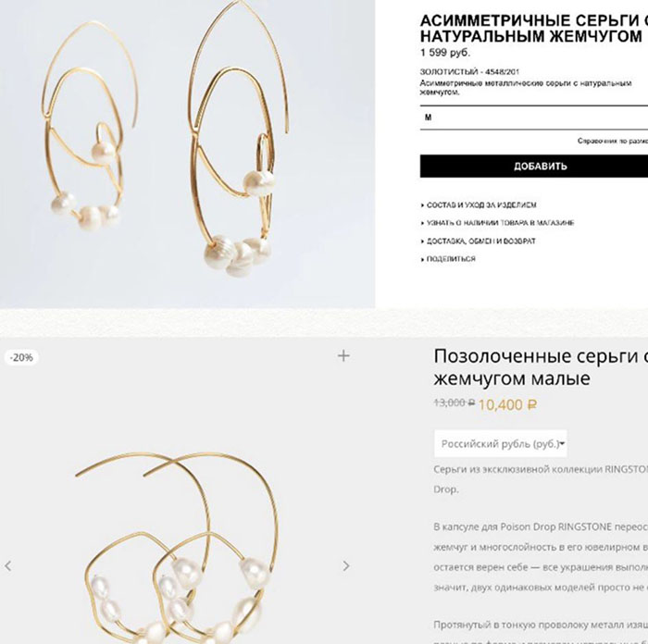Viewport: 648px width, 644px height.
Task: Click the ДОБАВИТЬ button
Action: 534,166
